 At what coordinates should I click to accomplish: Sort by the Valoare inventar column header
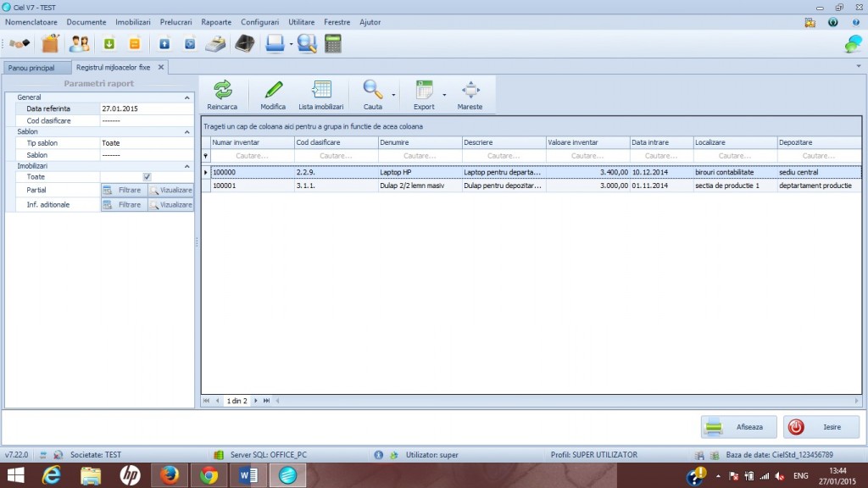(x=587, y=142)
